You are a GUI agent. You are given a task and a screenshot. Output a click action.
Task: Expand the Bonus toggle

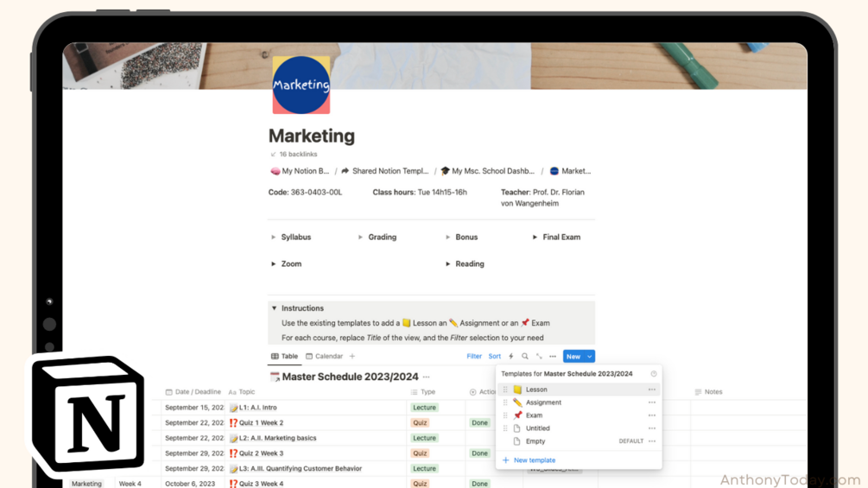pyautogui.click(x=448, y=237)
